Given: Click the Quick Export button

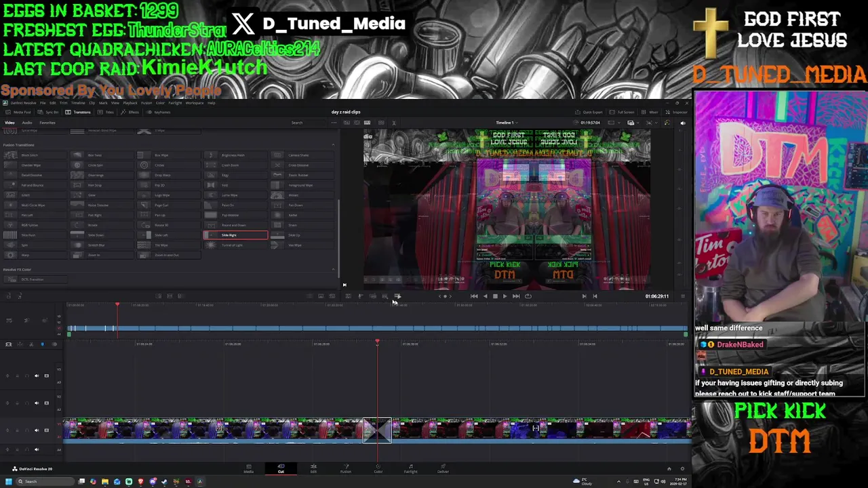Looking at the screenshot, I should click(589, 112).
